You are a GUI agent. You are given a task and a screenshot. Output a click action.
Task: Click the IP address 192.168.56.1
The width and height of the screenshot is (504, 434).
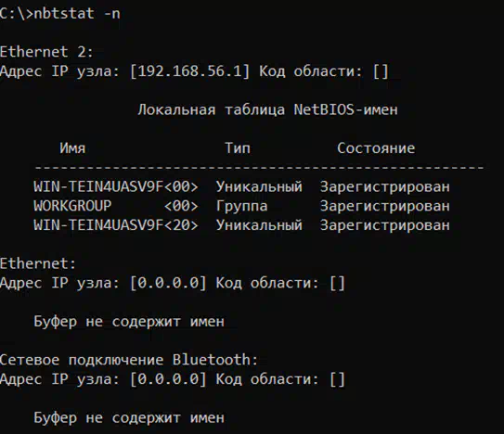pos(189,71)
